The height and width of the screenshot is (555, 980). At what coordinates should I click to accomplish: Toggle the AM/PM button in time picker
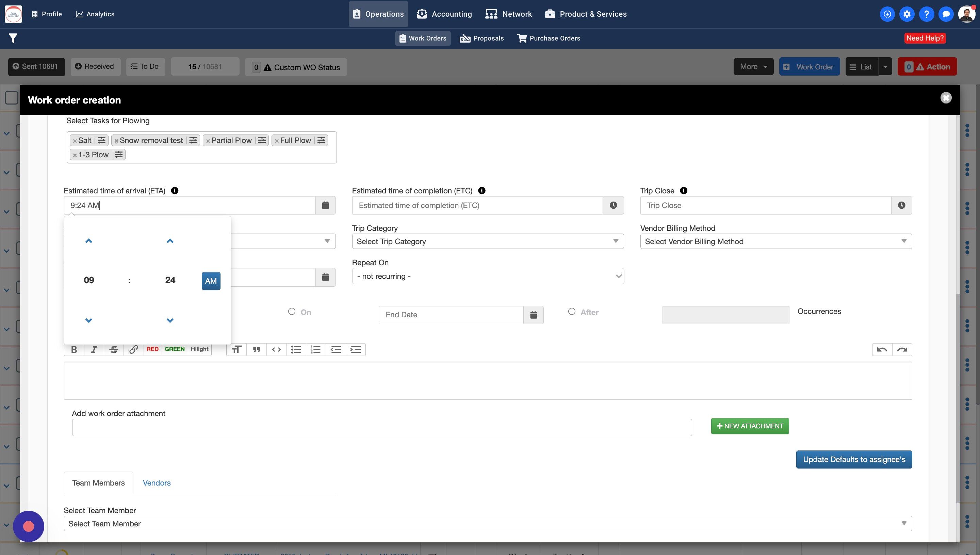coord(211,281)
